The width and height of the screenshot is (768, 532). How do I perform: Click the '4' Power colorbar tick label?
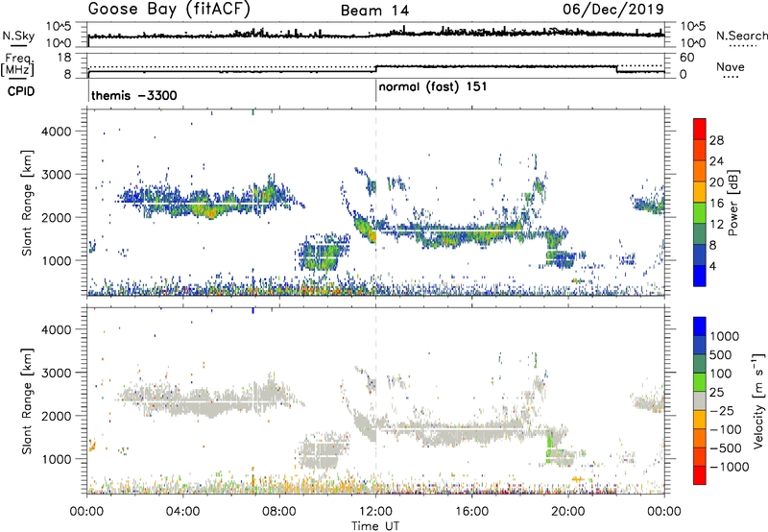tap(712, 266)
